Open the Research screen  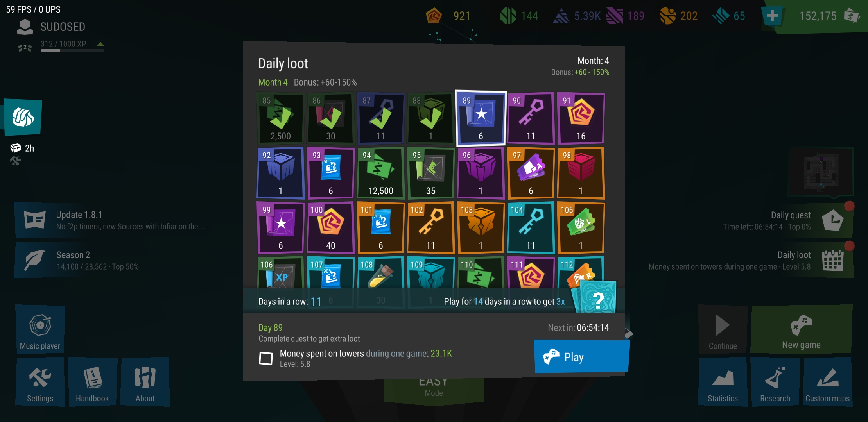[775, 382]
